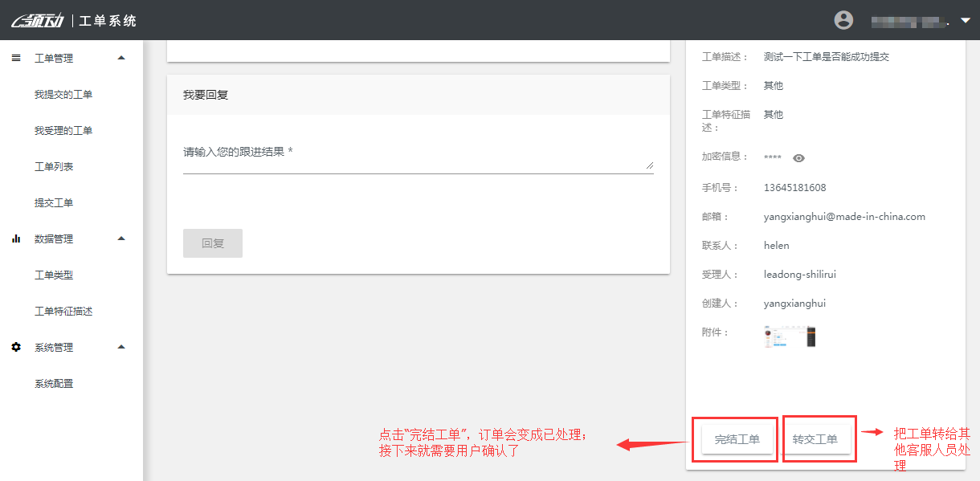Navigate to 工单类型 in sidebar
The image size is (980, 481).
(54, 275)
